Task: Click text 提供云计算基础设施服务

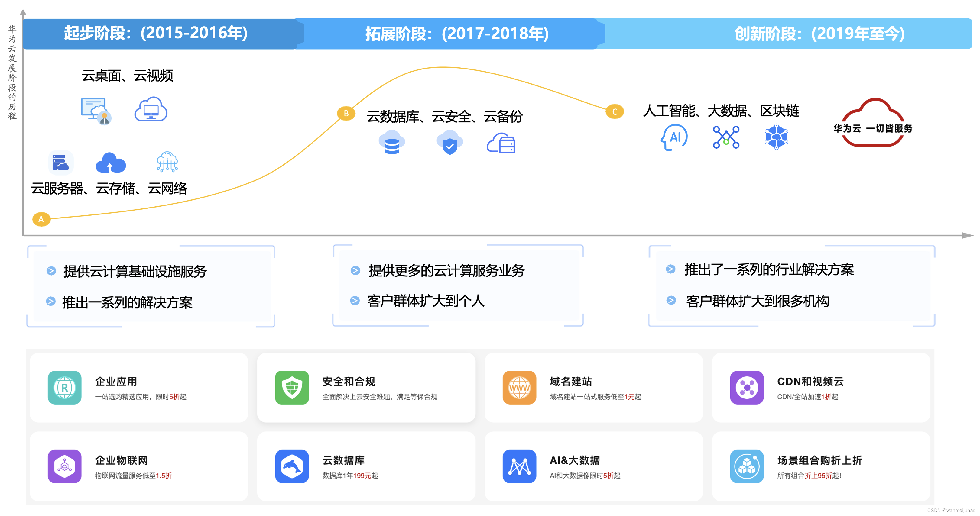Action: [135, 271]
